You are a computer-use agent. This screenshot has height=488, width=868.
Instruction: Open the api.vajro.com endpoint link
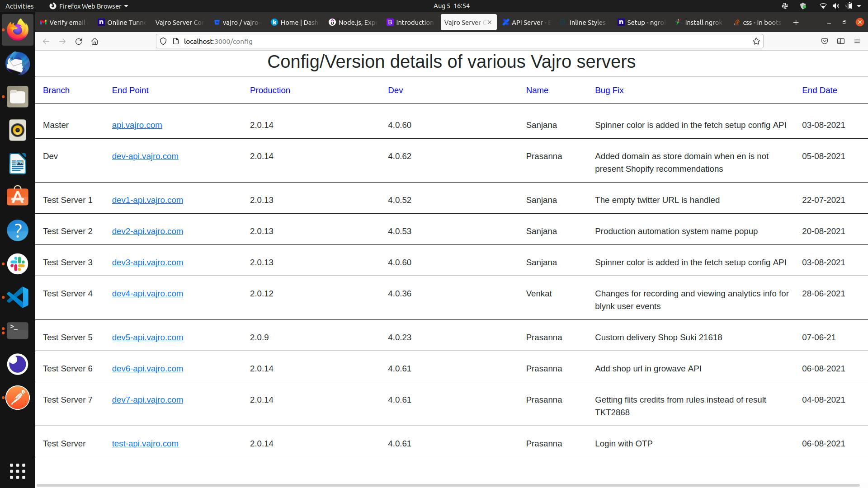(137, 125)
